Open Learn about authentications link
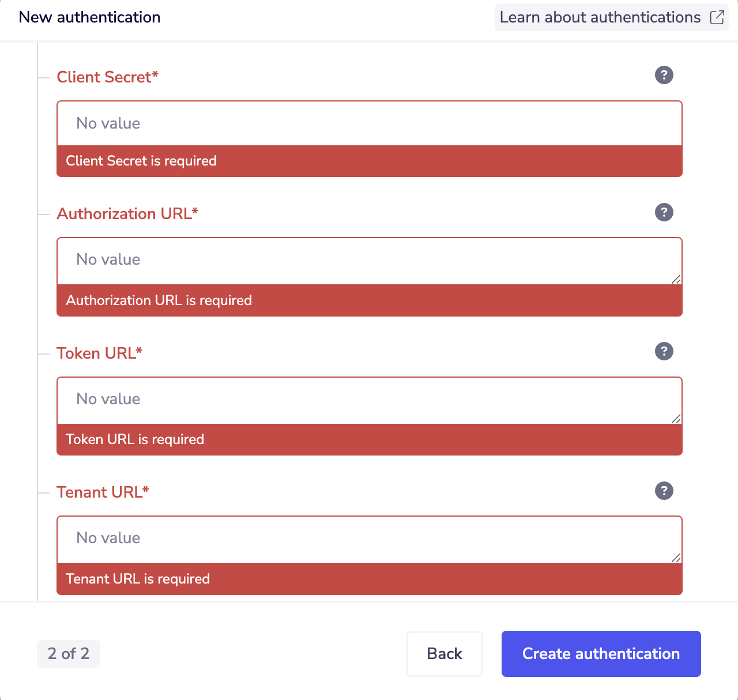This screenshot has width=738, height=700. point(600,17)
